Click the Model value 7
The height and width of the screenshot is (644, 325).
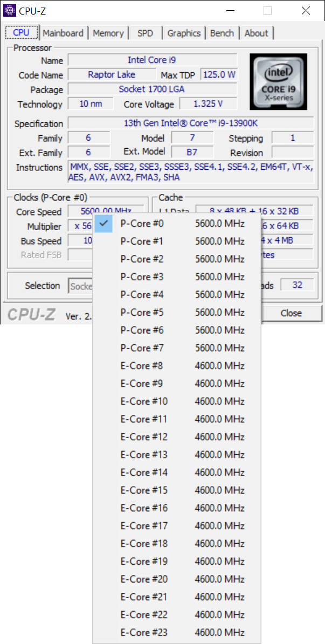(192, 137)
